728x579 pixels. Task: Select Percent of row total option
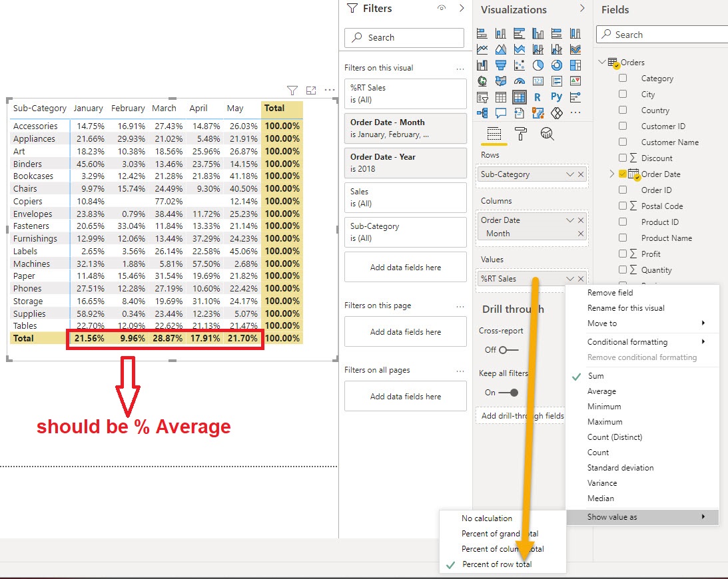503,564
